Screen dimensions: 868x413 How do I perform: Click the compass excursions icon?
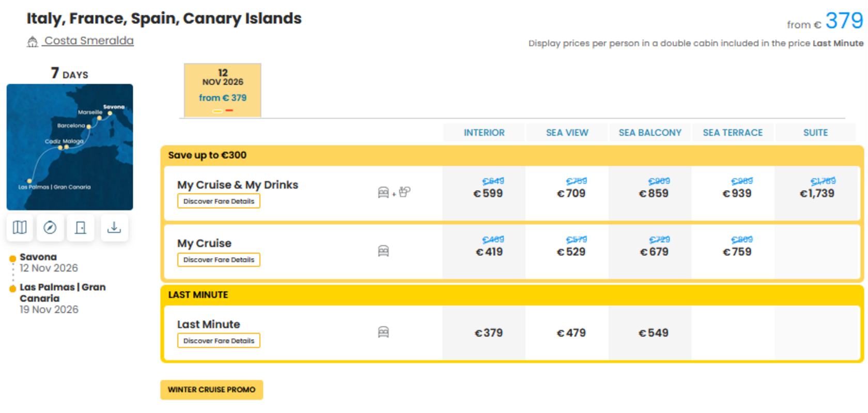50,228
